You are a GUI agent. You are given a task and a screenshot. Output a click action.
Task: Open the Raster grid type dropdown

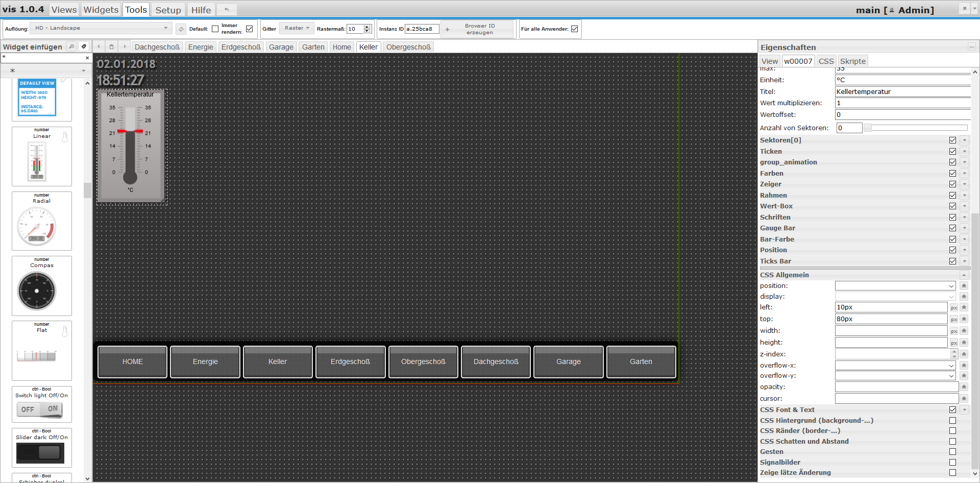coord(297,28)
